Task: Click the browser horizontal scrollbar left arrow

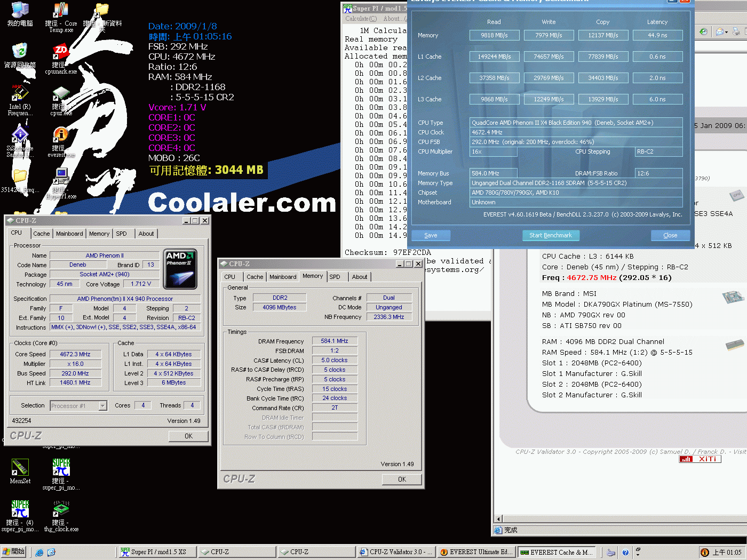Action: click(499, 519)
